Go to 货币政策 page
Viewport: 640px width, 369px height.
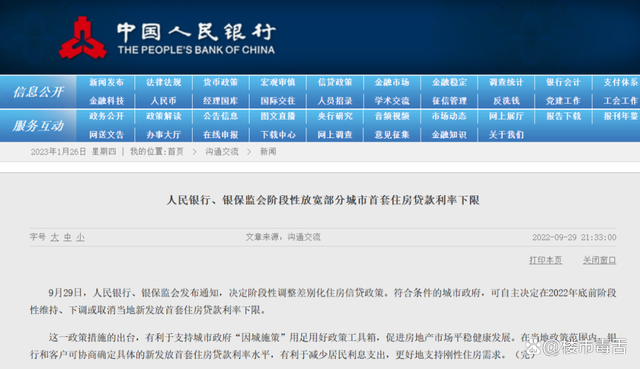click(x=220, y=82)
